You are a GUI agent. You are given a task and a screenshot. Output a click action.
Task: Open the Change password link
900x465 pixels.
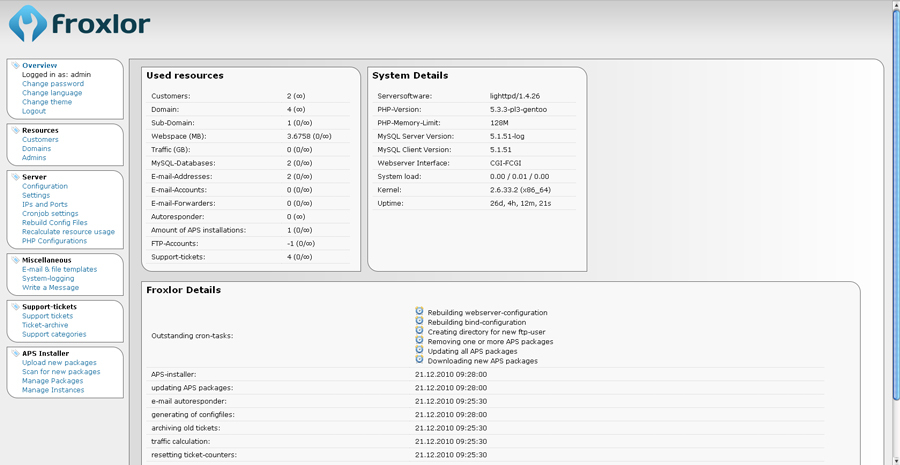pos(53,84)
